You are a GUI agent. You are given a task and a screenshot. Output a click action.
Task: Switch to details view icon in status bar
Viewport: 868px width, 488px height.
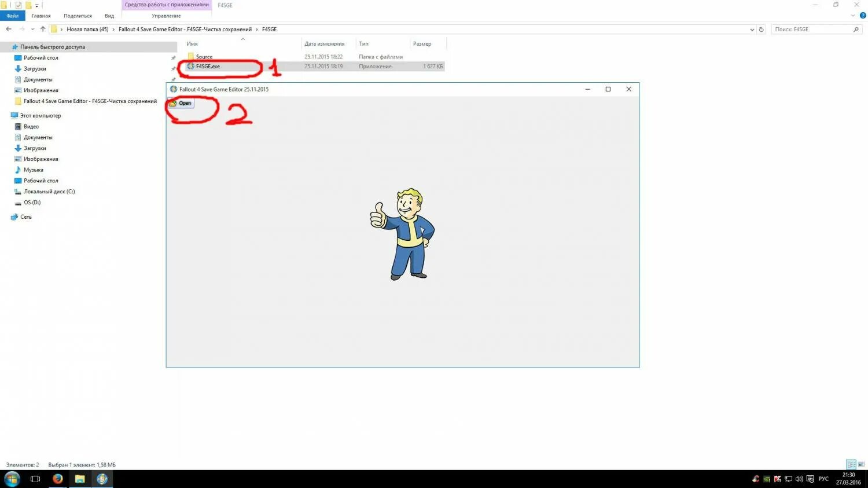pos(851,464)
